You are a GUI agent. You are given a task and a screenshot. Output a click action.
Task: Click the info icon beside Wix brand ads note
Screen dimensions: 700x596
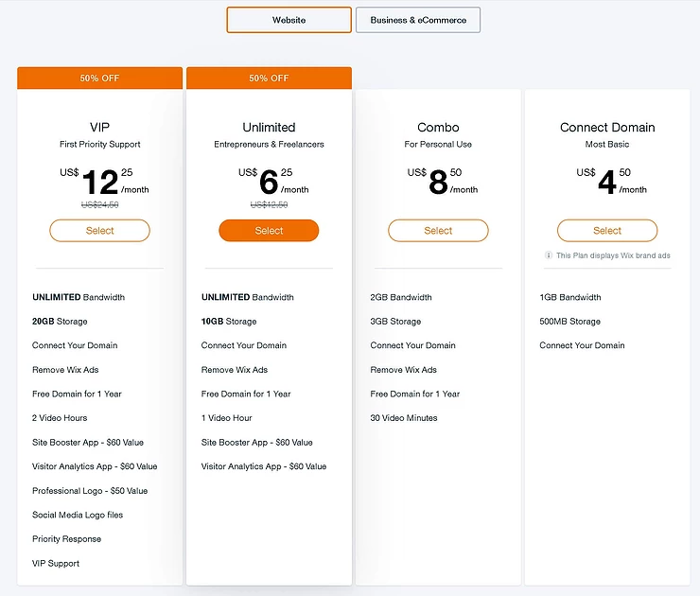pos(549,255)
